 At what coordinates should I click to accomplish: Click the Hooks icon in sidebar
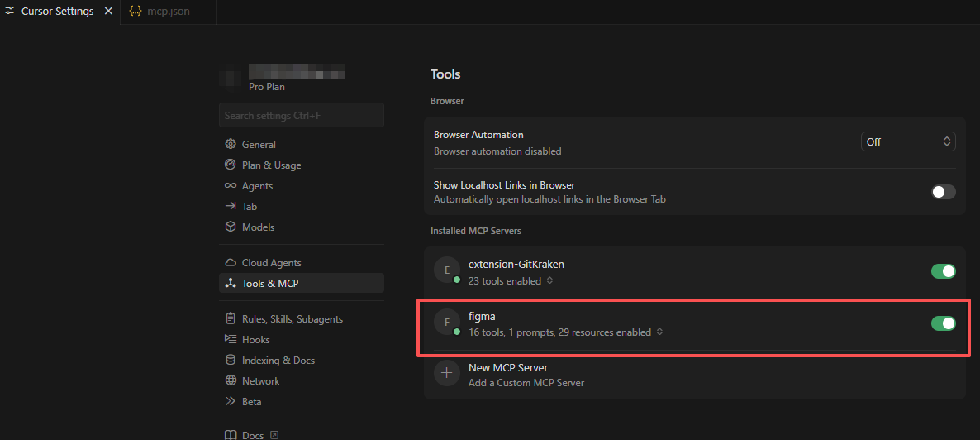click(230, 339)
